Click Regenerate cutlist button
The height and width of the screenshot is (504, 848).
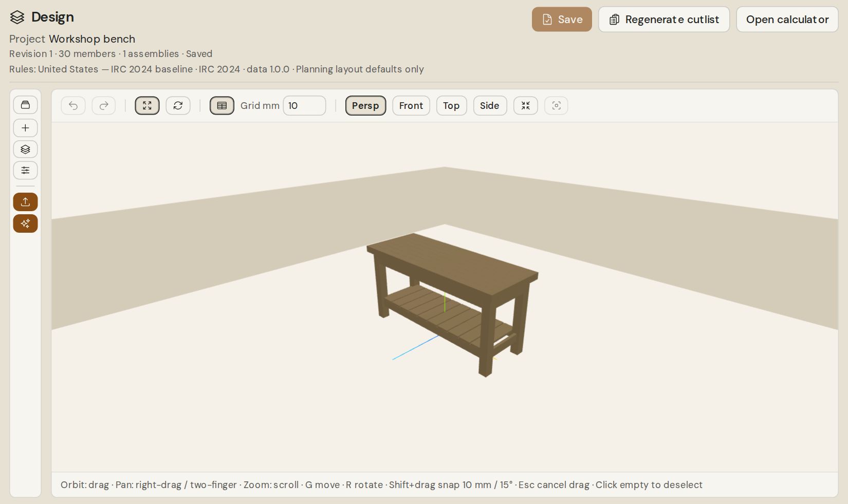[664, 20]
